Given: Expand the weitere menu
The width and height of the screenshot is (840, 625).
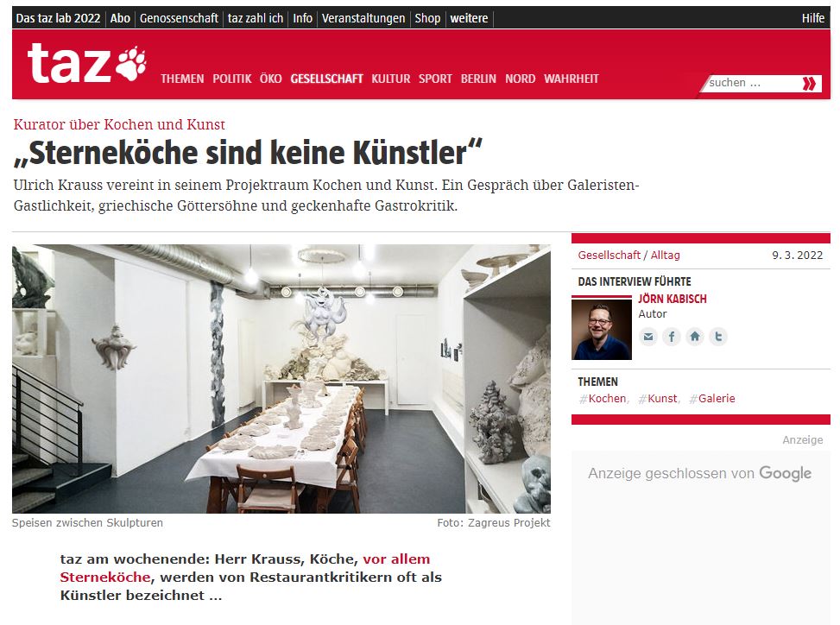Looking at the screenshot, I should pyautogui.click(x=469, y=18).
